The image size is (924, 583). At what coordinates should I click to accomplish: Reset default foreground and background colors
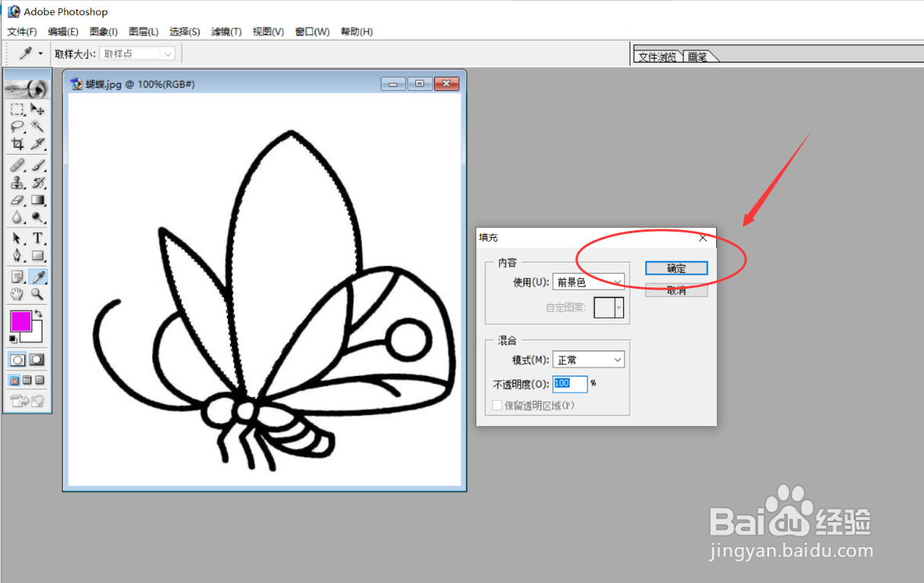tap(13, 338)
